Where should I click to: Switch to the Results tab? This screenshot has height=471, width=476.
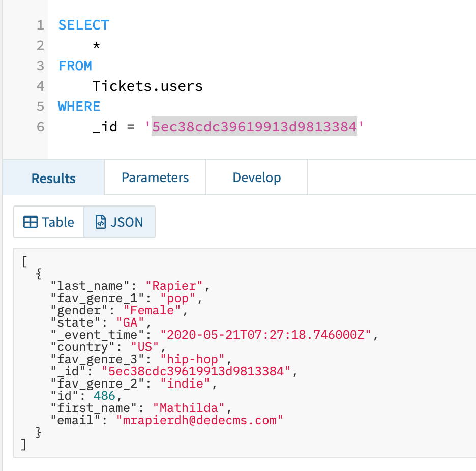53,177
